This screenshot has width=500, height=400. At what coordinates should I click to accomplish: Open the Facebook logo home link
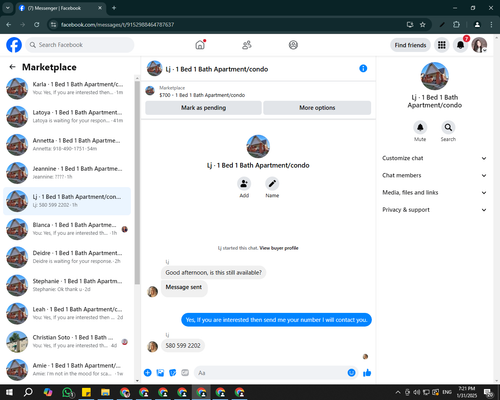pos(14,45)
